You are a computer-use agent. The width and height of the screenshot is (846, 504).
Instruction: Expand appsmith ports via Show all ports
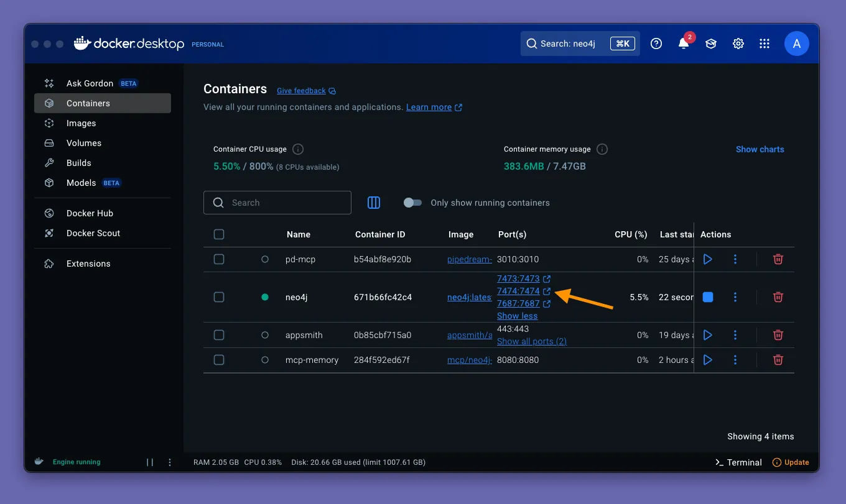pos(532,341)
